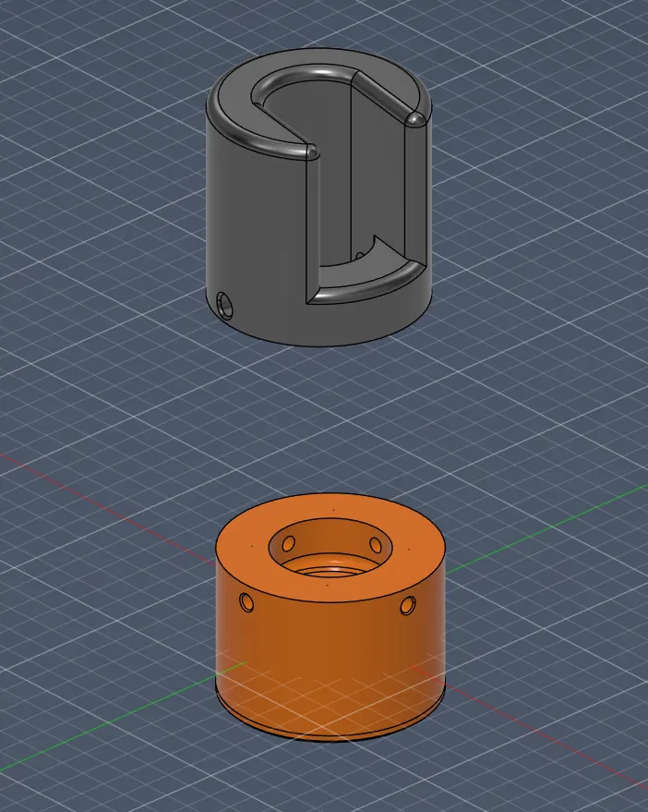Click the right outer side hole on orange part
Image resolution: width=648 pixels, height=812 pixels.
(x=407, y=605)
